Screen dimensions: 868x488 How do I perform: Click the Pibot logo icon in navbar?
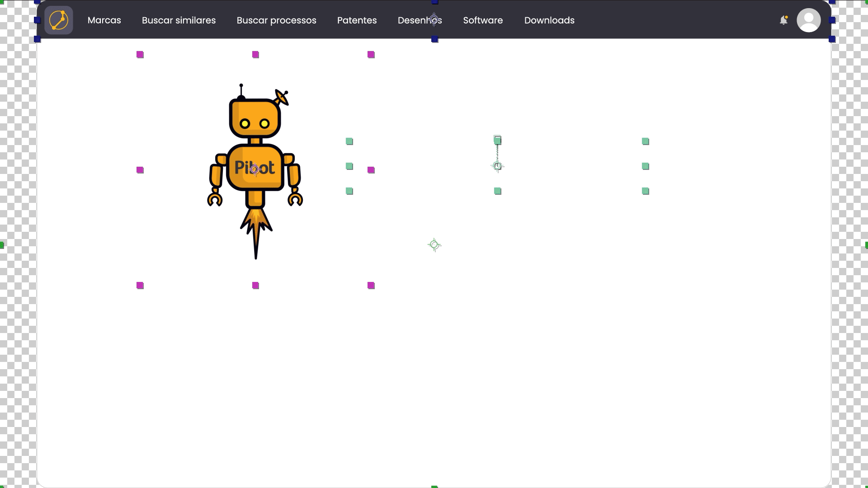pos(59,20)
